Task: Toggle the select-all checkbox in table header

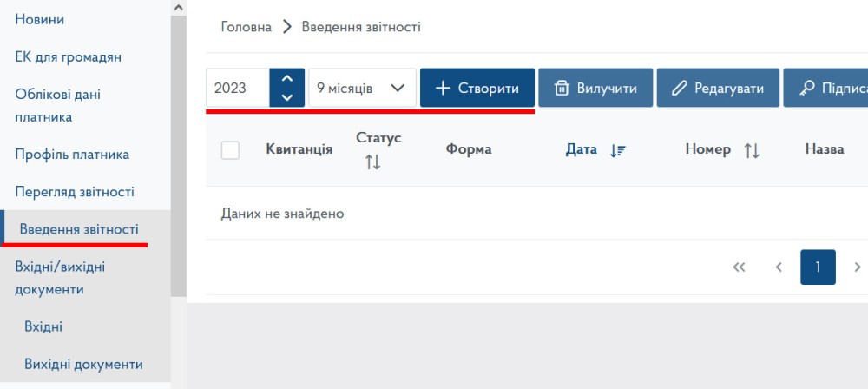Action: pyautogui.click(x=230, y=150)
